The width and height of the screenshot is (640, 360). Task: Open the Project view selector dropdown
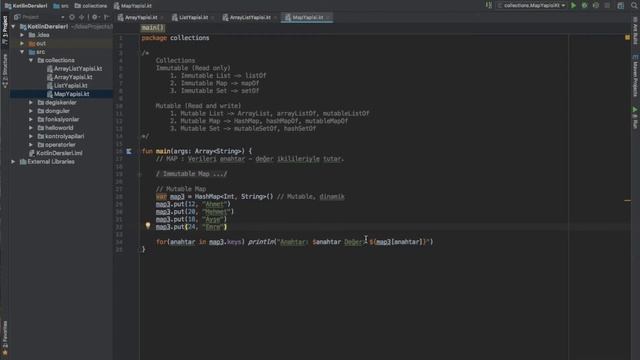pos(39,17)
